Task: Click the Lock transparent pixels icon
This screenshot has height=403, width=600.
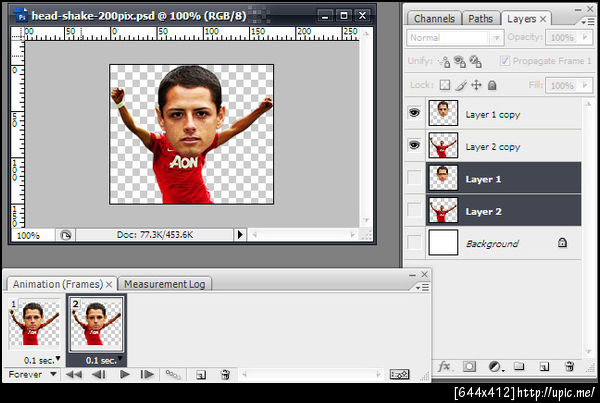Action: tap(445, 85)
